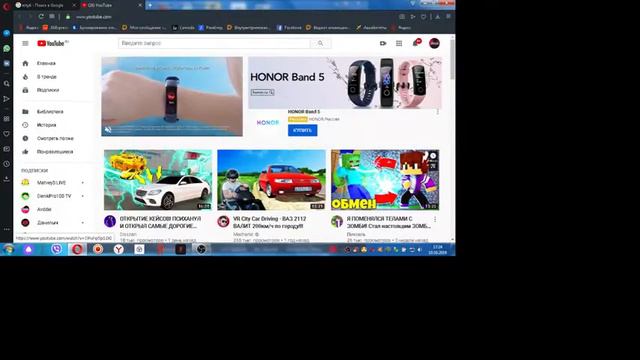Click the page vertical scrollbar
The height and width of the screenshot is (360, 640).
[452, 59]
